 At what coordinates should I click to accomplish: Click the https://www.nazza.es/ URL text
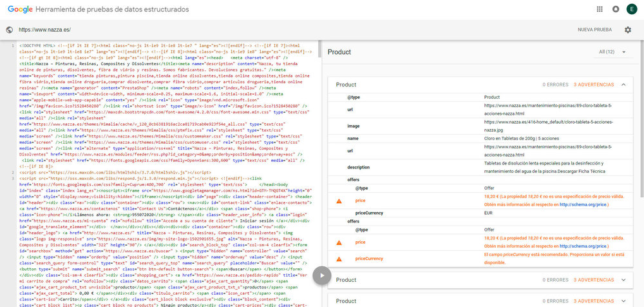point(44,30)
